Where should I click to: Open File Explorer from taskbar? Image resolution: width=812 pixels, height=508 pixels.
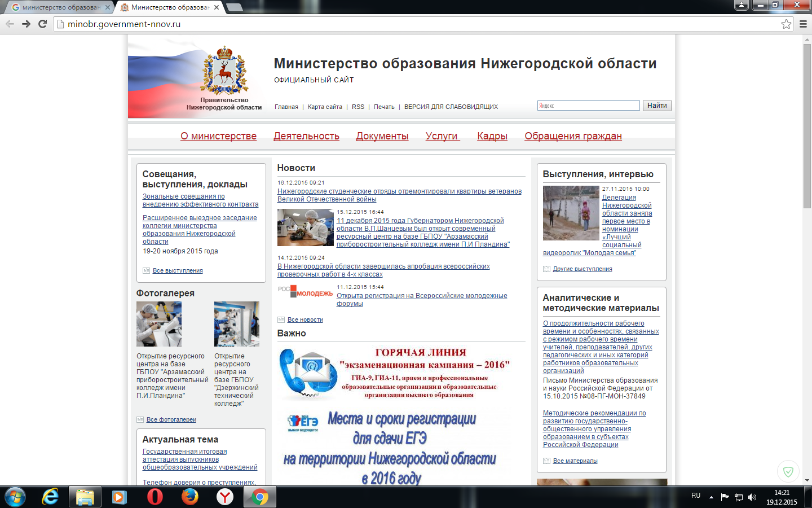85,497
